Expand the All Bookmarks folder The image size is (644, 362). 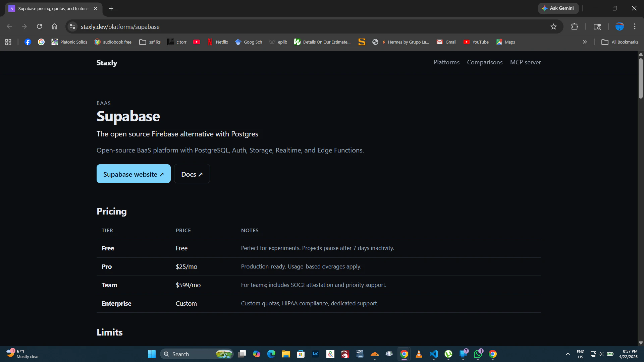[620, 42]
